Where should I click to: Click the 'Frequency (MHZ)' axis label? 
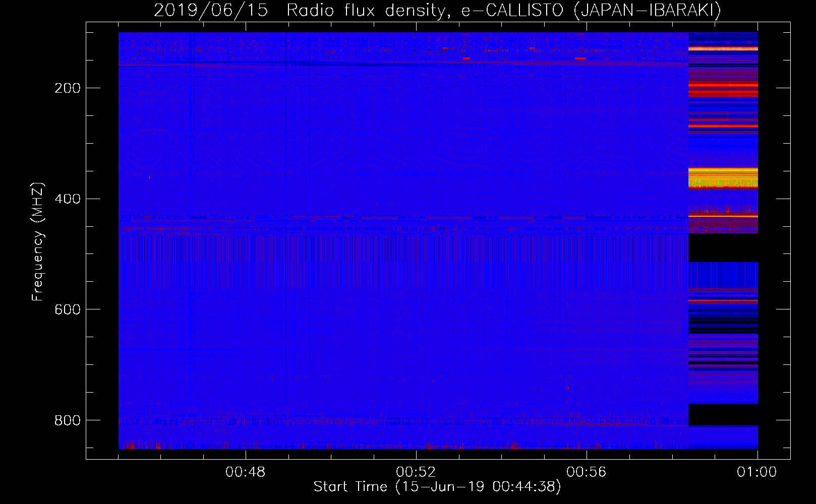tap(38, 241)
